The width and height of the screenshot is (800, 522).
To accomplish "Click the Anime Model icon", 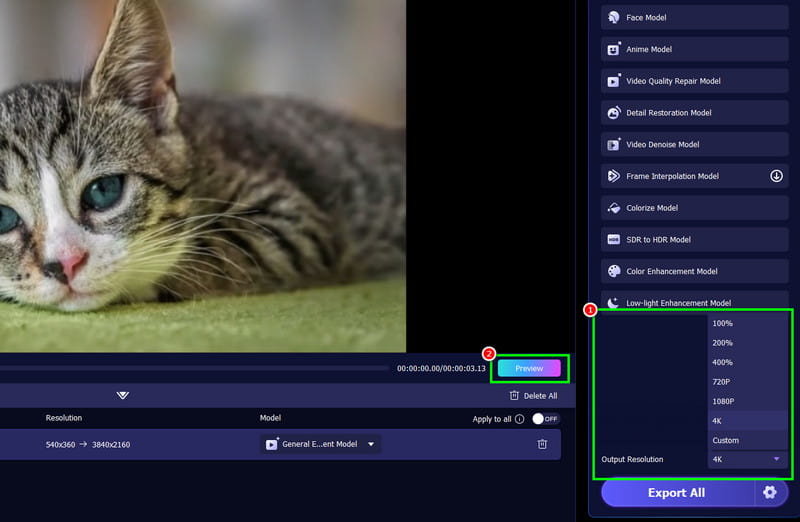I will click(613, 49).
